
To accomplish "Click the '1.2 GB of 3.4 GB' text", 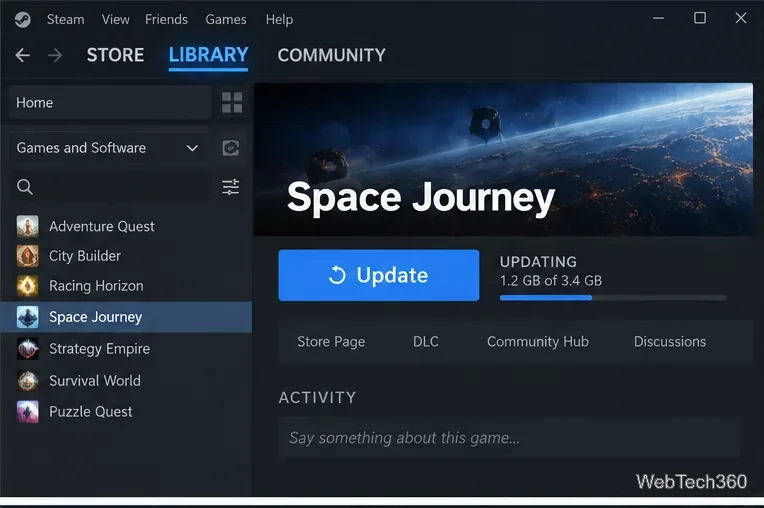I will point(551,281).
